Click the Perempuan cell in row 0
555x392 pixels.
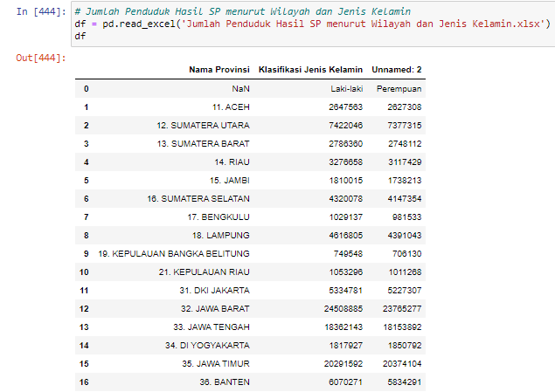(399, 89)
